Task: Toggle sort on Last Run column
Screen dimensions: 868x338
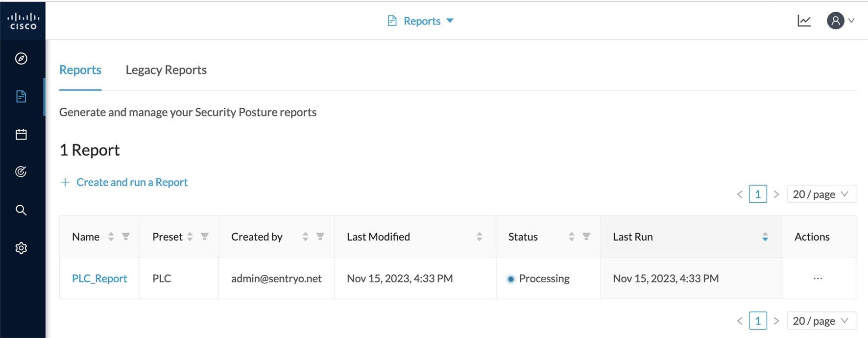Action: click(x=765, y=237)
